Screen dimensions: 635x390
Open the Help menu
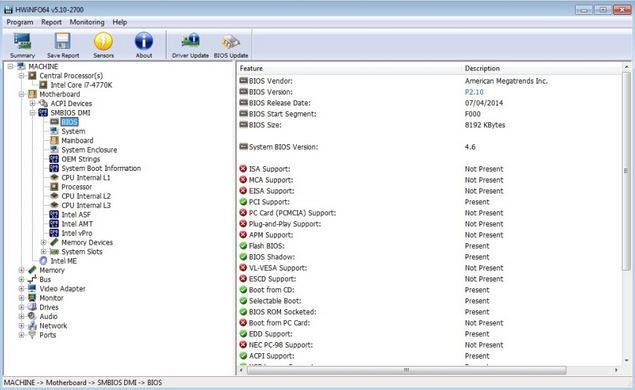[120, 22]
